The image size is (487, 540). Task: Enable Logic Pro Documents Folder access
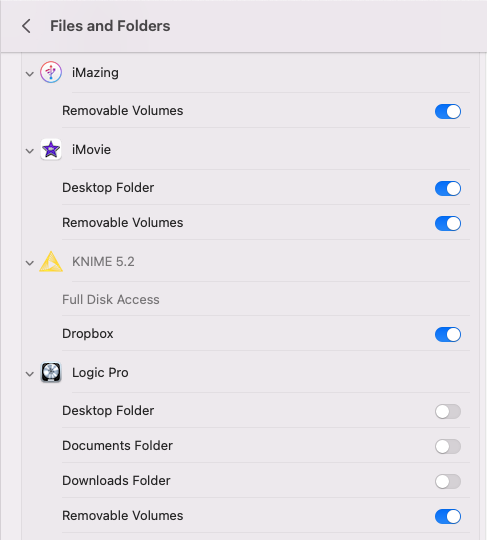click(448, 446)
